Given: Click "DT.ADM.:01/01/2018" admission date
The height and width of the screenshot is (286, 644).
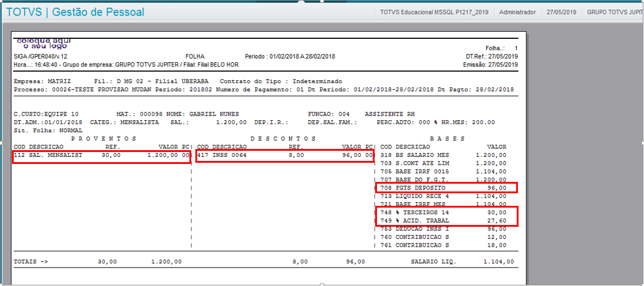Looking at the screenshot, I should click(48, 122).
